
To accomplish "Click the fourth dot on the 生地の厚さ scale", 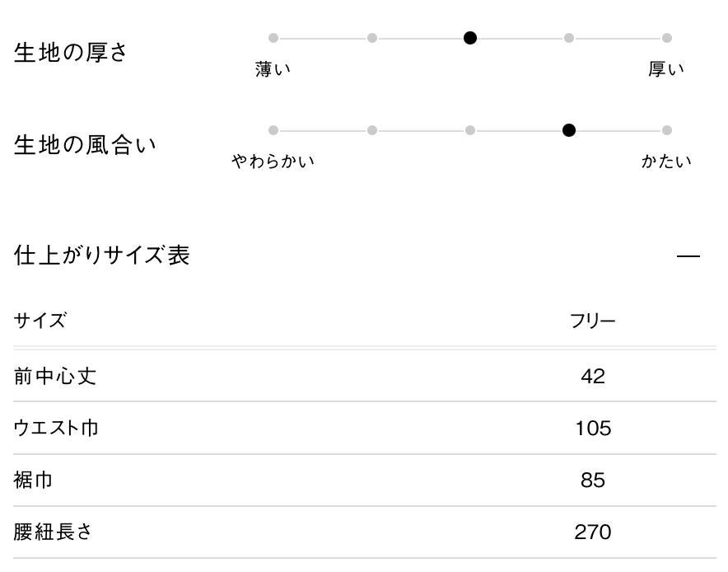I will 569,38.
